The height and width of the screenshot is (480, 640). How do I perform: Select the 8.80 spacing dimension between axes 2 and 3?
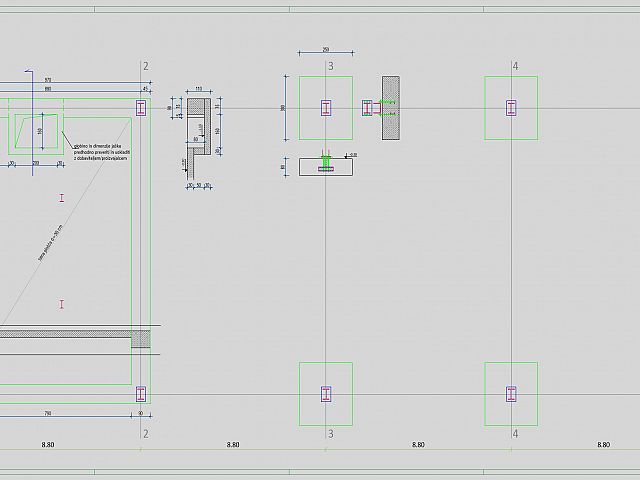click(233, 445)
